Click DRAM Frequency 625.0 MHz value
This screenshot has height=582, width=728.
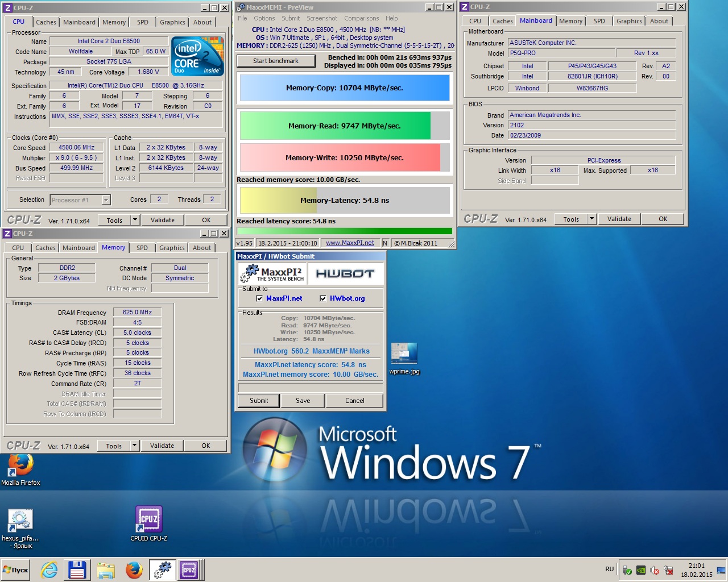click(137, 312)
